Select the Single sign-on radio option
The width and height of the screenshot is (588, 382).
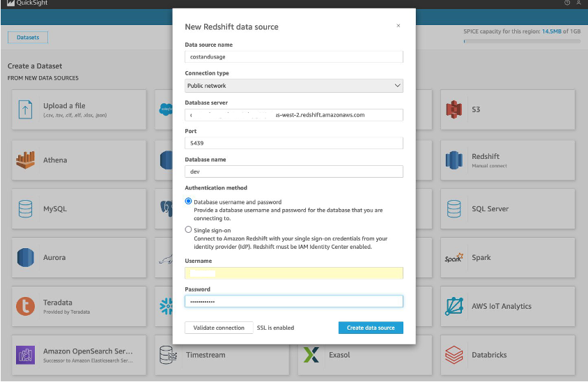188,229
